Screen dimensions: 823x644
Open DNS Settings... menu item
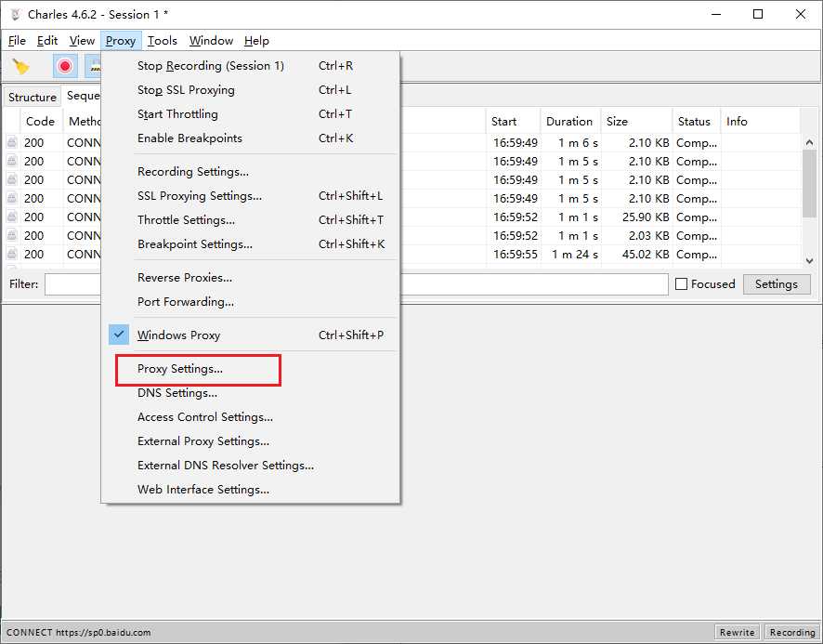click(x=251, y=393)
